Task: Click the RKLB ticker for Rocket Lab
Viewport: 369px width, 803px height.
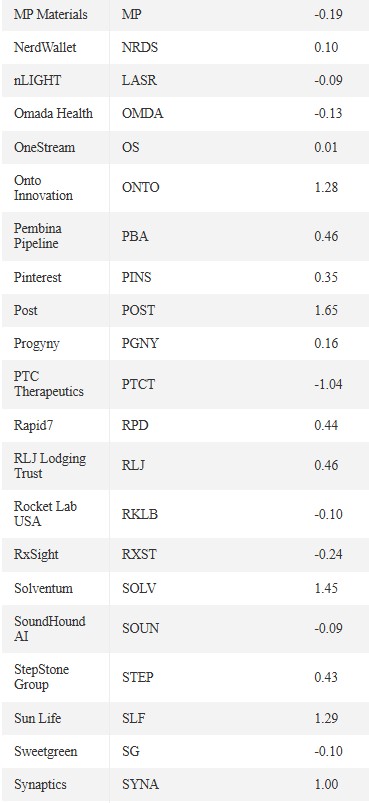Action: pyautogui.click(x=140, y=514)
